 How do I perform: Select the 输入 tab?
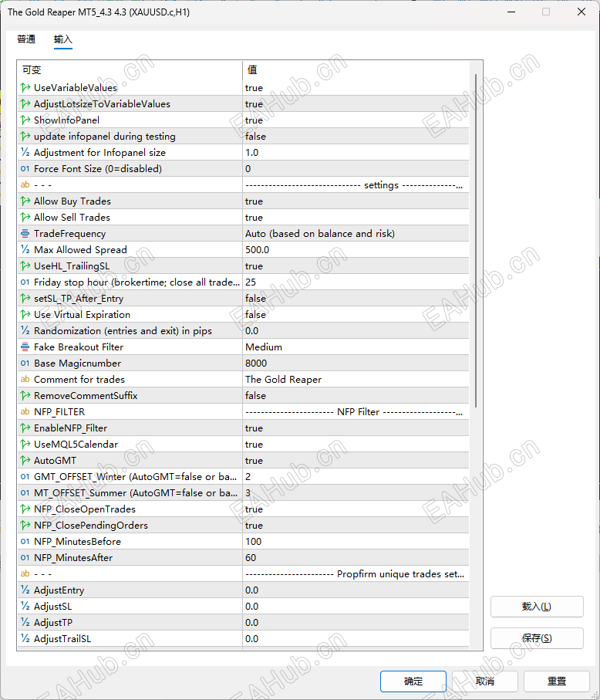pyautogui.click(x=63, y=39)
